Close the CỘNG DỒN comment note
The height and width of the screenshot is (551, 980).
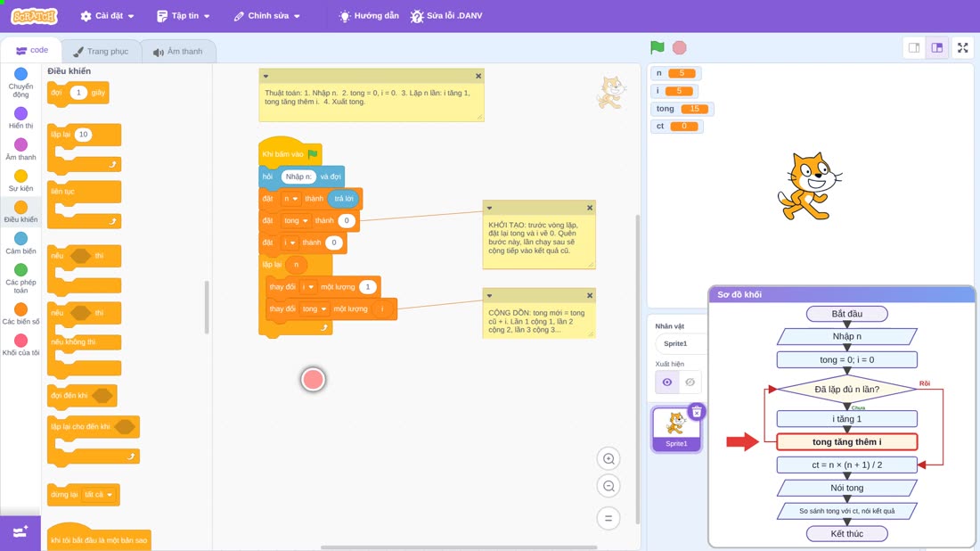point(590,295)
